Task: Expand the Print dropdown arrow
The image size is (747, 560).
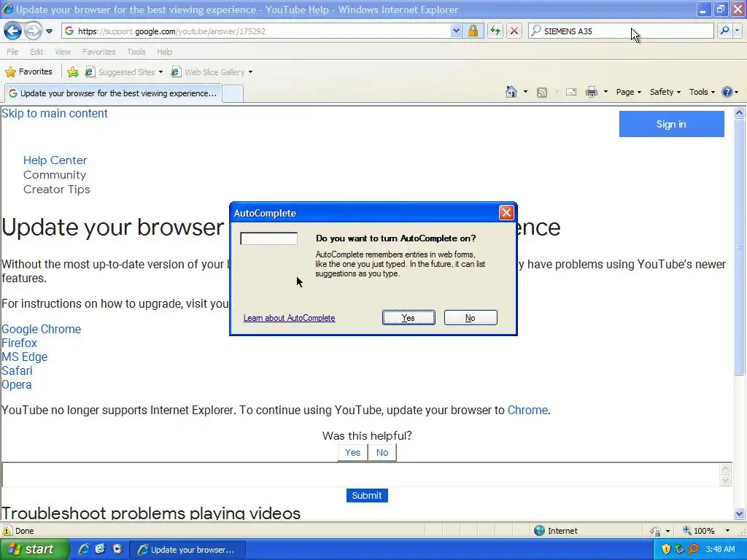Action: click(605, 92)
